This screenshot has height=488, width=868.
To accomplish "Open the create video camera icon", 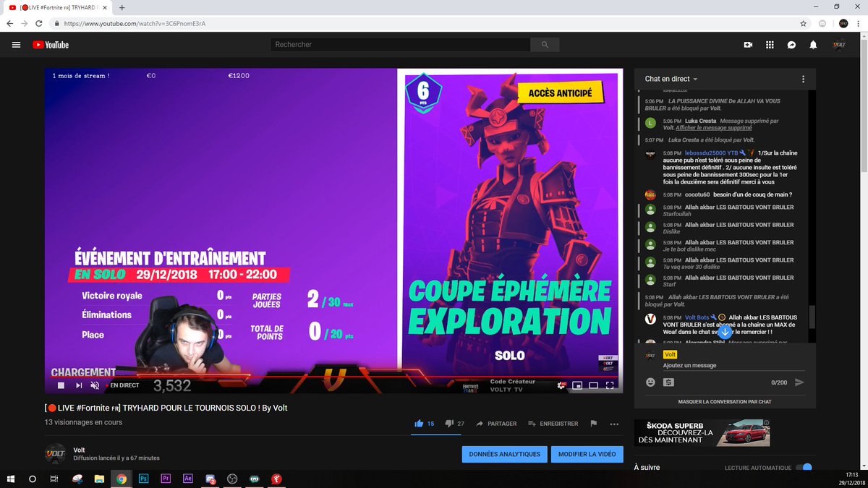I will pyautogui.click(x=748, y=45).
